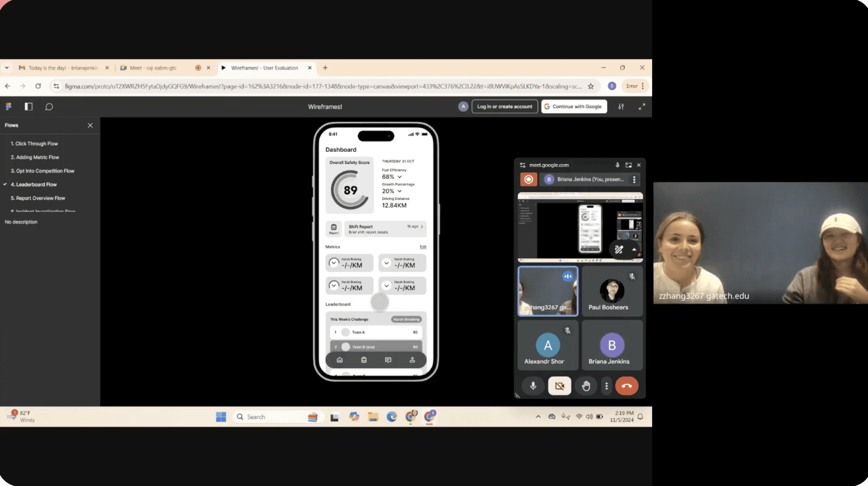The image size is (868, 486).
Task: Open File Explorer from the taskbar
Action: (373, 417)
